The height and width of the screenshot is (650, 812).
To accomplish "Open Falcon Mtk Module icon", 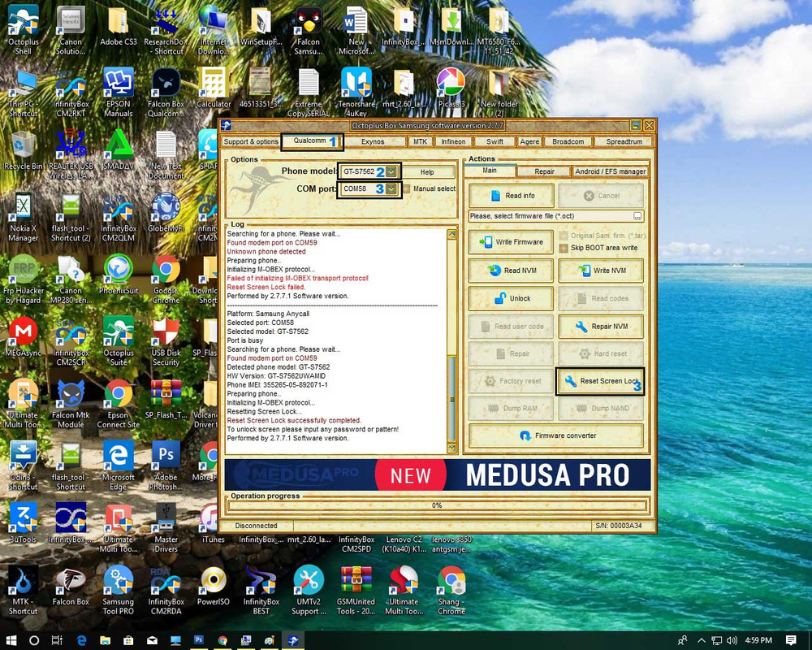I will [x=71, y=403].
